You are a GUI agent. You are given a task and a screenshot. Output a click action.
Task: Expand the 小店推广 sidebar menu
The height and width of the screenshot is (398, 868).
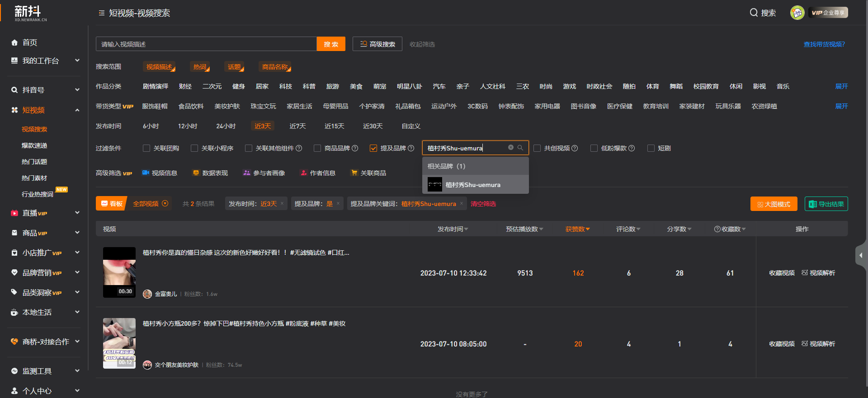[x=77, y=253]
